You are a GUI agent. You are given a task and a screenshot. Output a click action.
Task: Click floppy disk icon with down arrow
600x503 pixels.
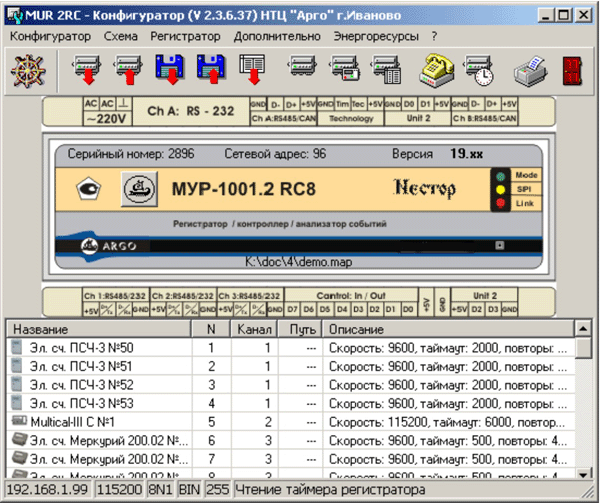click(x=170, y=70)
